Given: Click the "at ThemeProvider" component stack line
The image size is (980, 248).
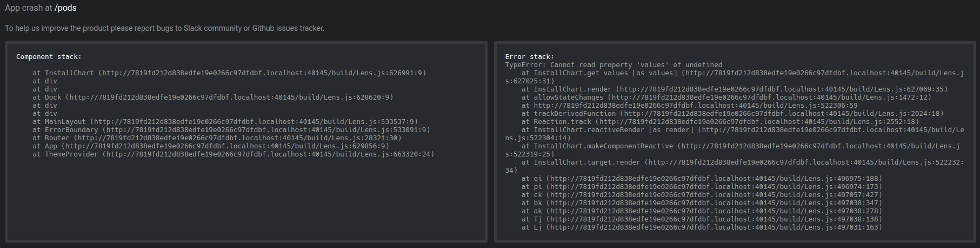Looking at the screenshot, I should click(234, 154).
